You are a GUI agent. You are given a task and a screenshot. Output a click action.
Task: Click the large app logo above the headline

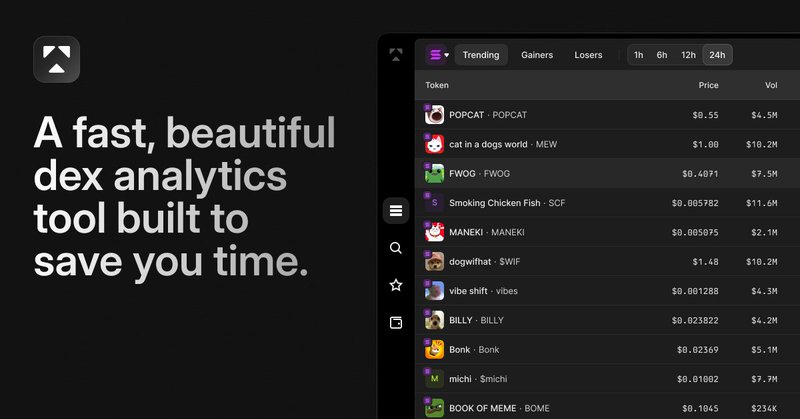[x=57, y=59]
